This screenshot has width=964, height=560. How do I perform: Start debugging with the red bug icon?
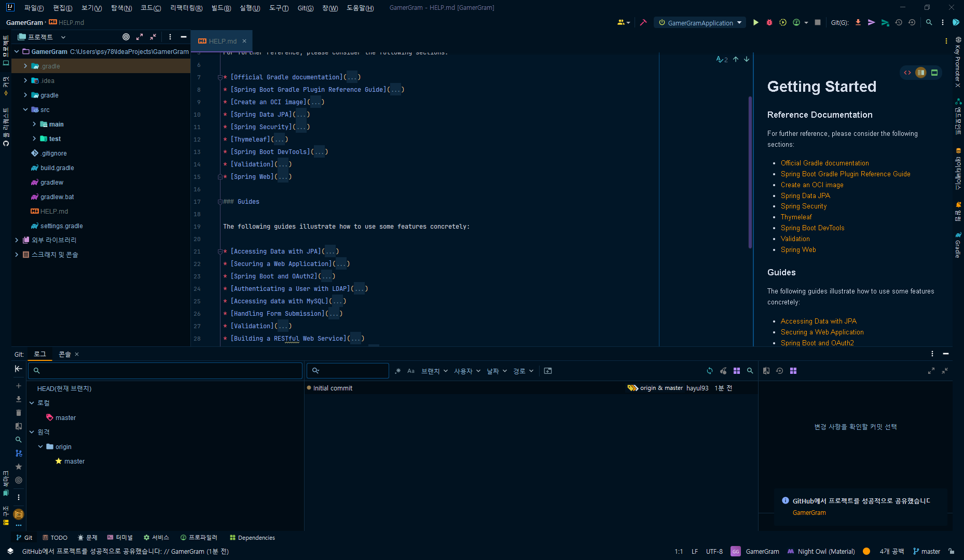coord(769,22)
